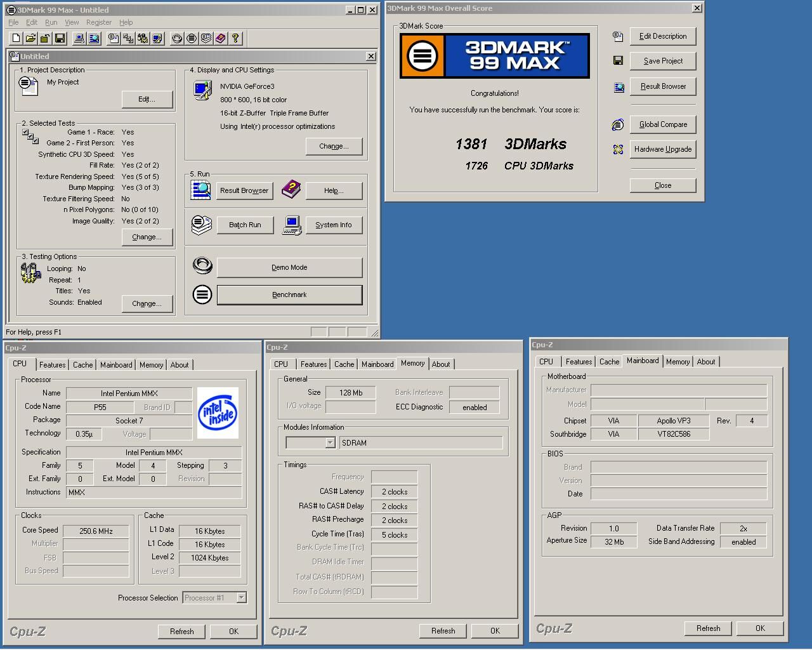Click the purple help book icon in Run section
The height and width of the screenshot is (650, 812).
pyautogui.click(x=291, y=189)
